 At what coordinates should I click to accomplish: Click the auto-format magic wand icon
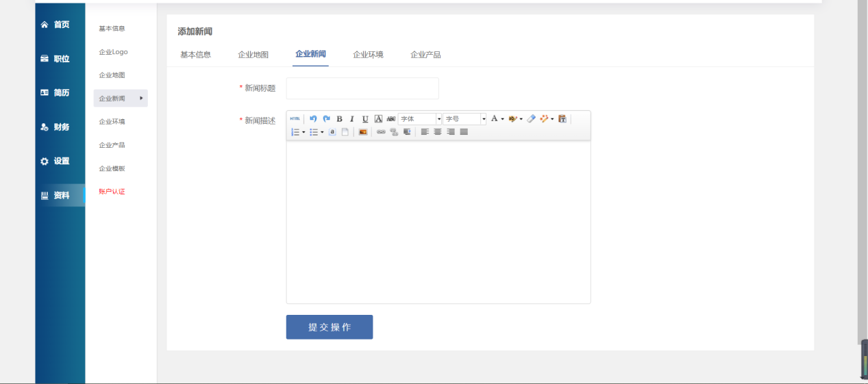[x=544, y=119]
